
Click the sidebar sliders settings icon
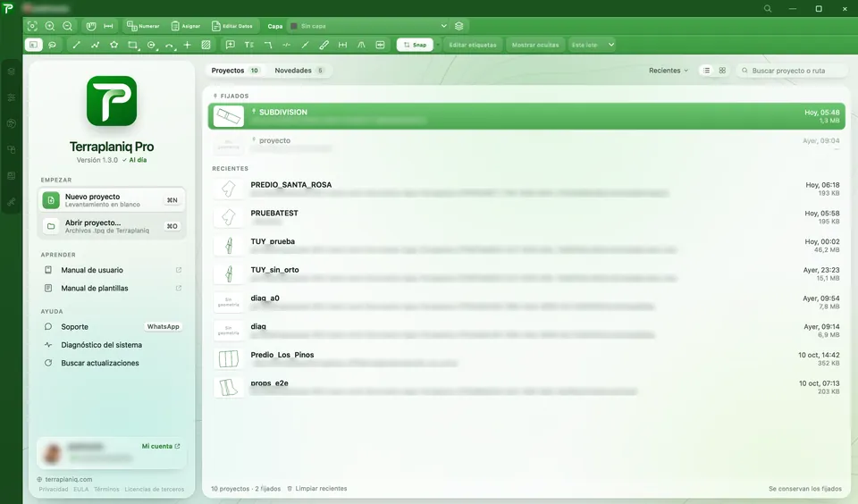click(x=11, y=97)
